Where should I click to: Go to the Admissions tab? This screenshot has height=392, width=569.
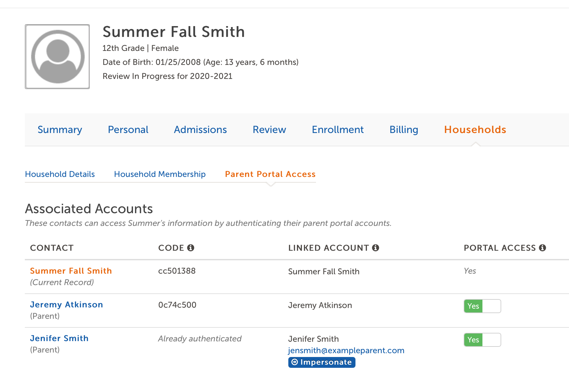pyautogui.click(x=200, y=130)
